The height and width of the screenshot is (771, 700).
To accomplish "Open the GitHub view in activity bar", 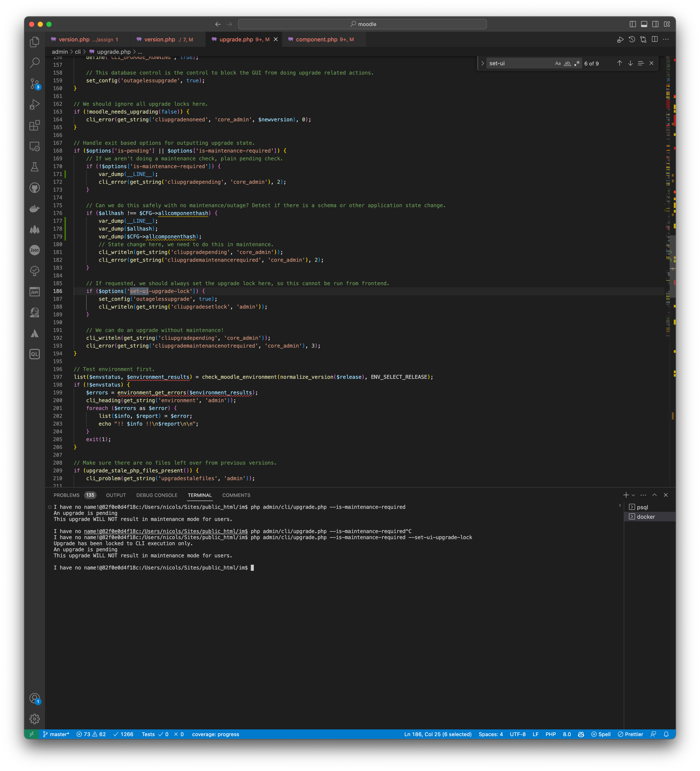I will (x=34, y=187).
